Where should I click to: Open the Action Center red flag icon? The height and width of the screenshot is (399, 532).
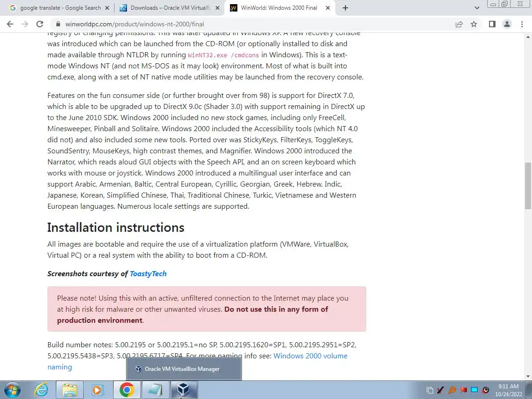click(x=463, y=390)
